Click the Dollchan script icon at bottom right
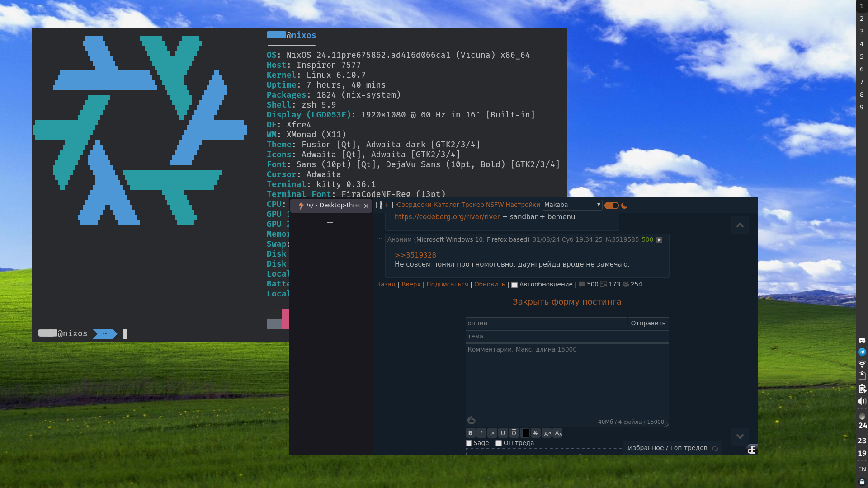The image size is (868, 488). pyautogui.click(x=751, y=449)
